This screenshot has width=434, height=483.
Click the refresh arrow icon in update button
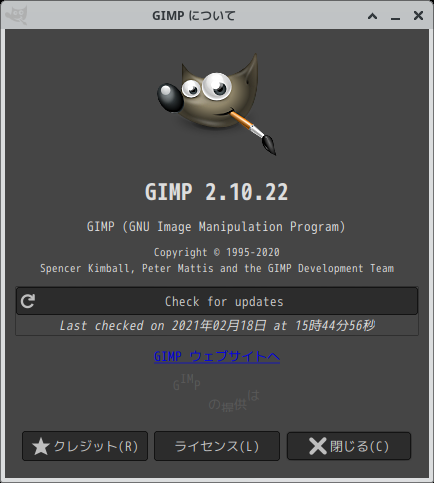click(x=28, y=301)
